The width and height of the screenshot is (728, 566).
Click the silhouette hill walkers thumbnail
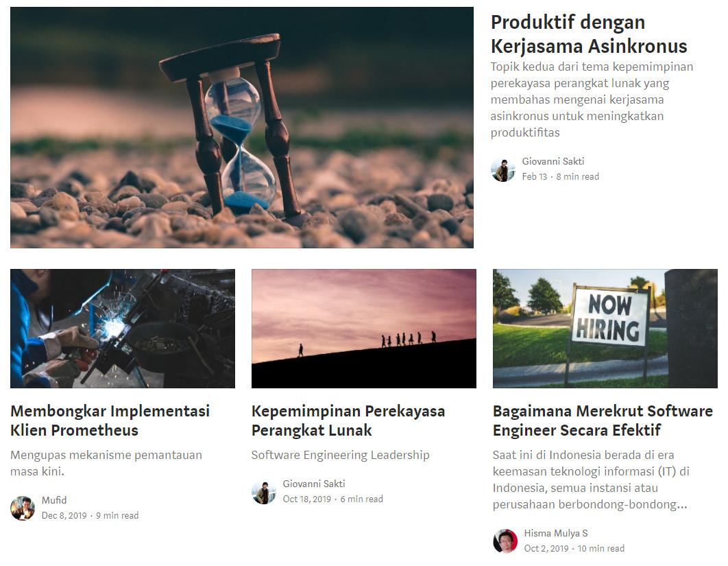coord(363,329)
